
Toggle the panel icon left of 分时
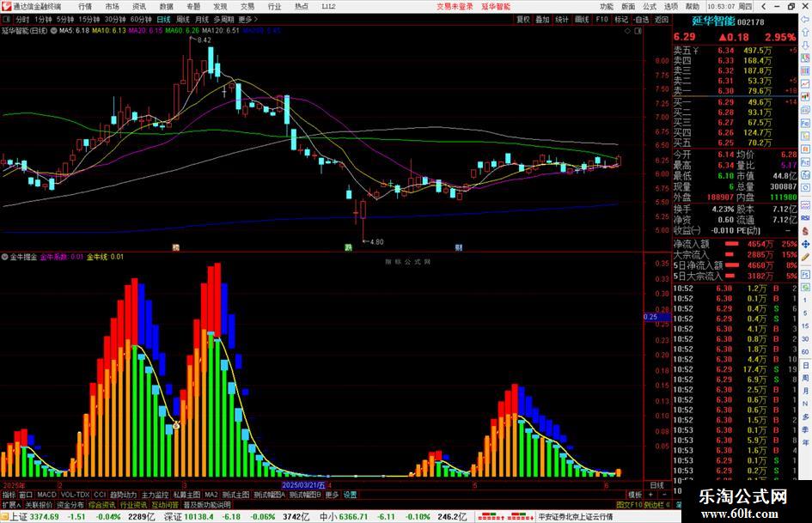click(7, 20)
